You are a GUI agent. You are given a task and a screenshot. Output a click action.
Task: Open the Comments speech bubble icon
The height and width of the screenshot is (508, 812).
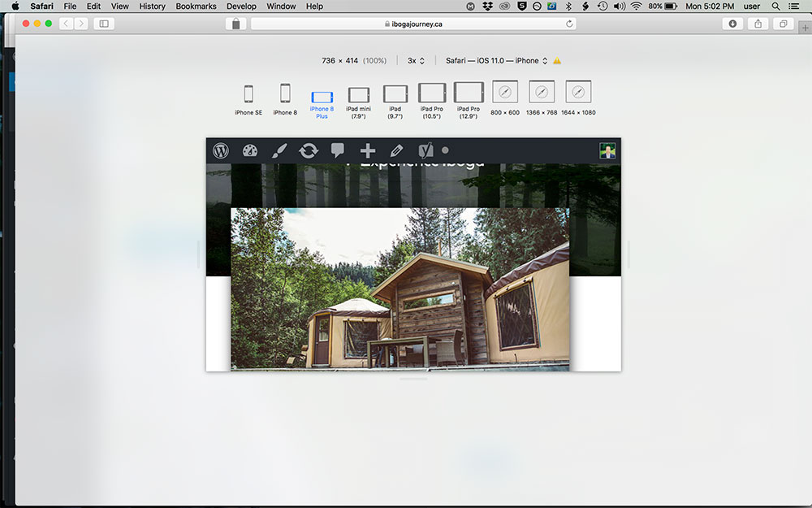(338, 150)
